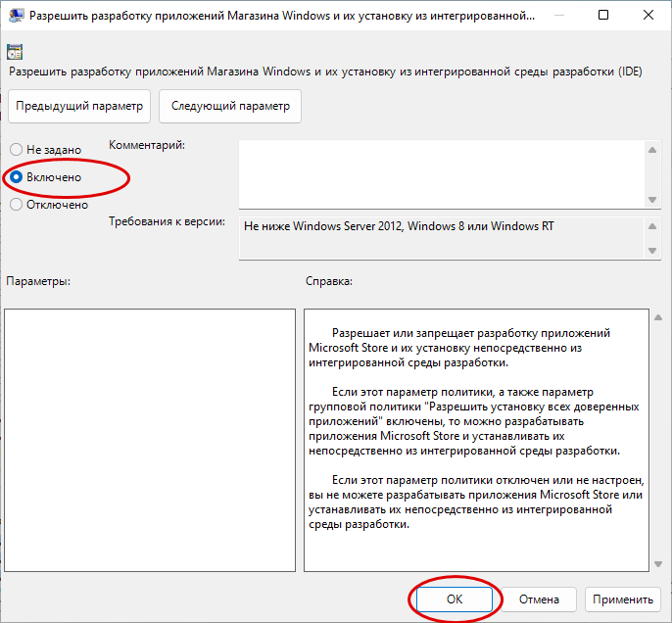Go to "Следующий параметр"
The width and height of the screenshot is (672, 623).
[230, 106]
